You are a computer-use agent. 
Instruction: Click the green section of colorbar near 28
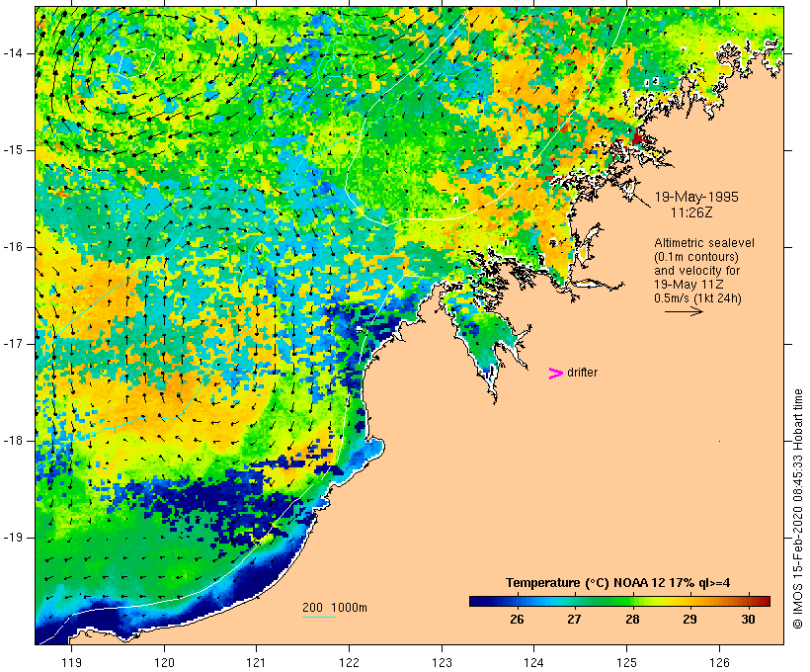tap(627, 601)
